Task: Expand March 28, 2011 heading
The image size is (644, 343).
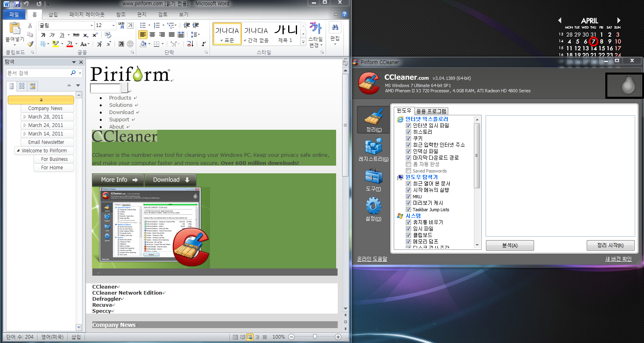Action: click(25, 117)
